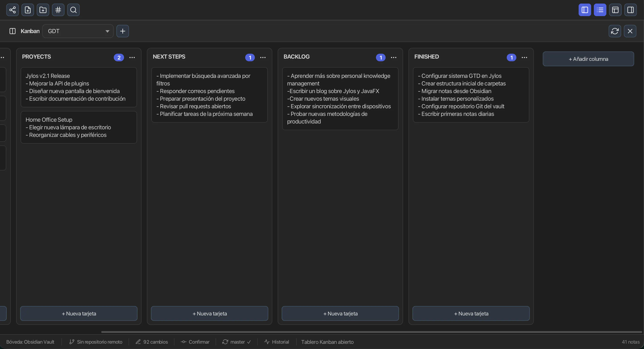
Task: Open PROYECTS column options menu
Action: [132, 57]
